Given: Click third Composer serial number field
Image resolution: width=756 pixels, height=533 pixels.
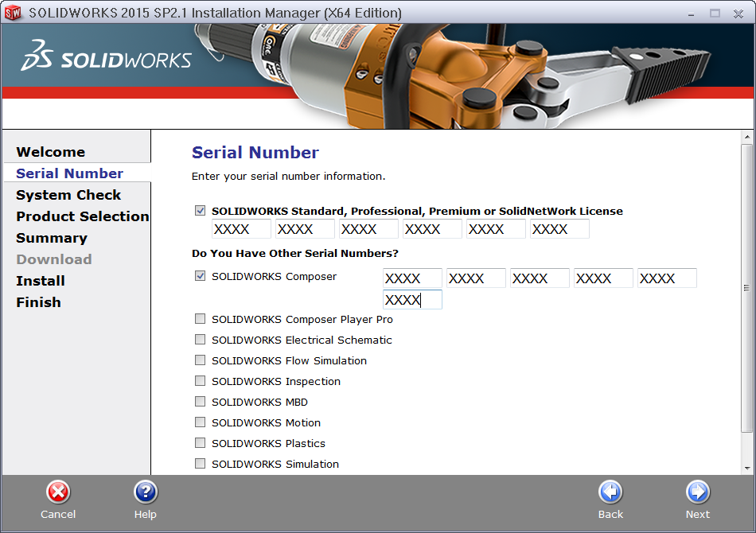Looking at the screenshot, I should click(540, 278).
